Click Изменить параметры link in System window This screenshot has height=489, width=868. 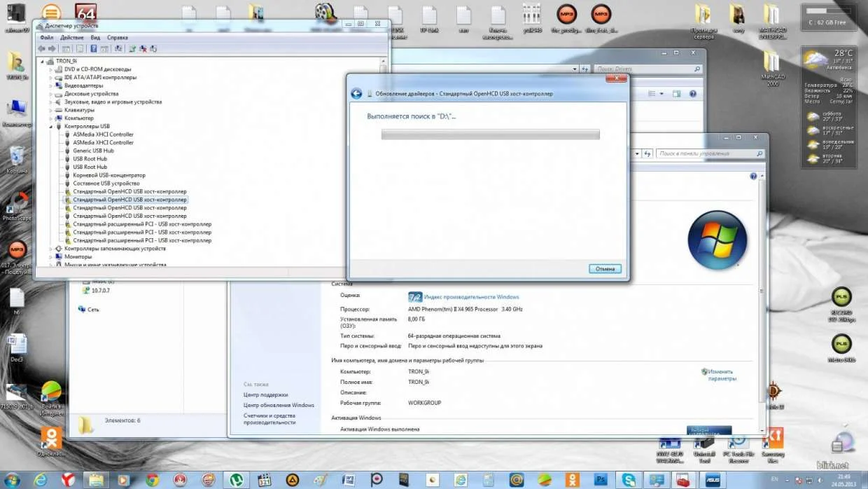click(x=722, y=375)
